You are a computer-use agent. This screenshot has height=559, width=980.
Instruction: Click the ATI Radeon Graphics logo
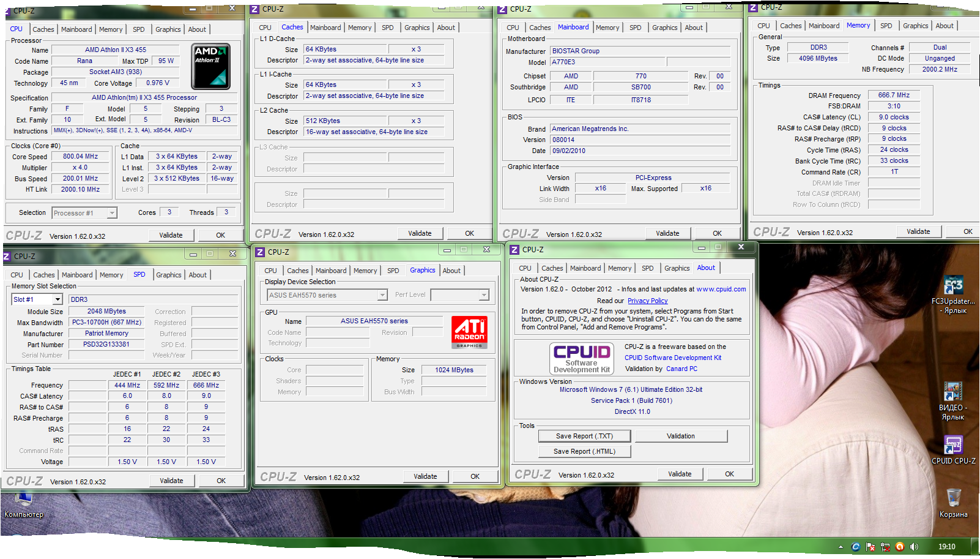coord(469,332)
